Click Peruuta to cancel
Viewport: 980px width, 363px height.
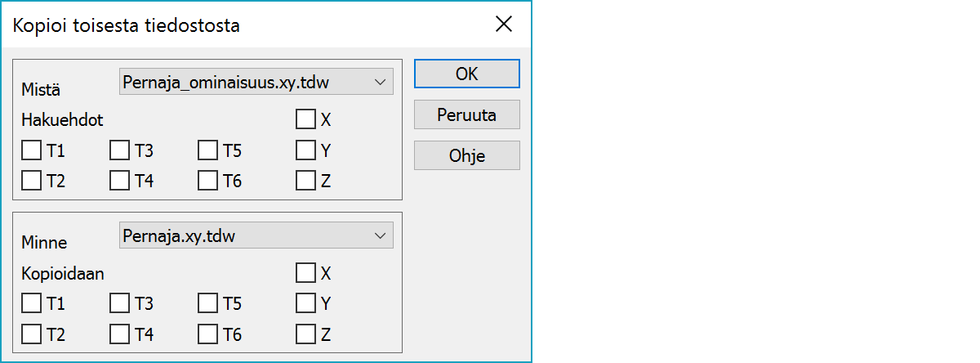(x=466, y=115)
